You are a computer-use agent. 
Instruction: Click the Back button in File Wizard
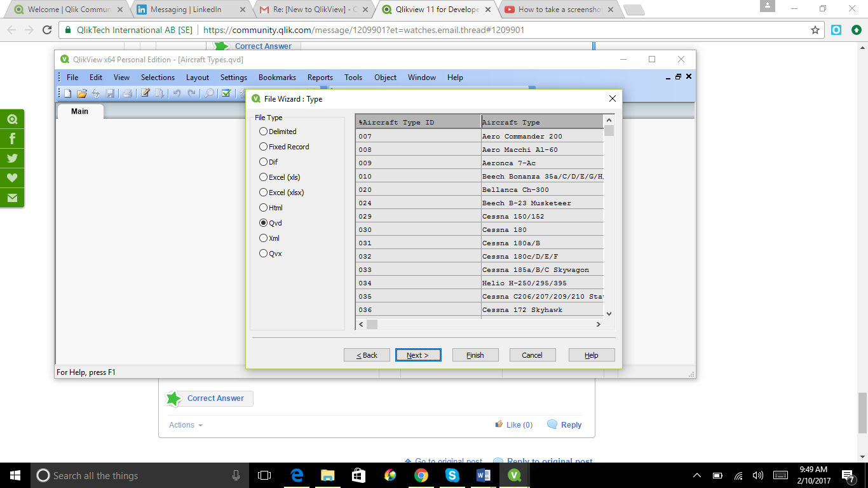pos(367,355)
